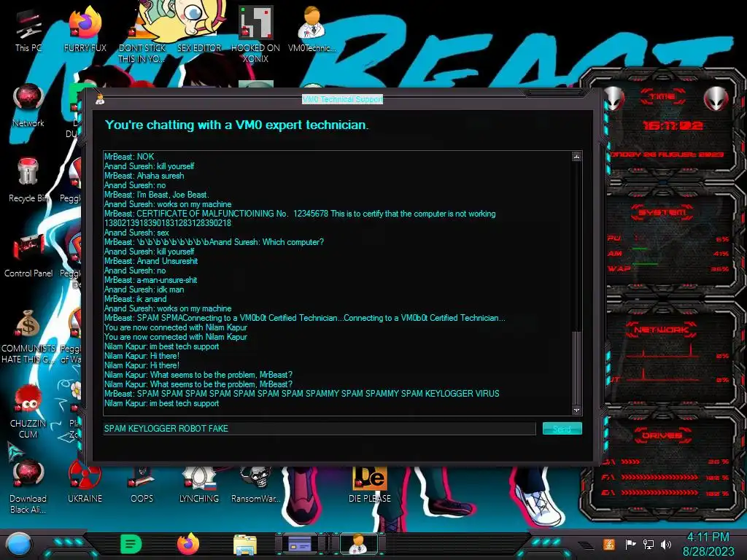This screenshot has width=747, height=560.
Task: Click the TIME widget clock 16:11:22
Action: pyautogui.click(x=673, y=125)
